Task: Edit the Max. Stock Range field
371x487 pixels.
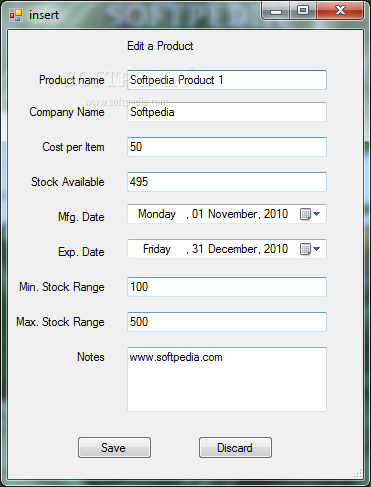Action: tap(227, 322)
